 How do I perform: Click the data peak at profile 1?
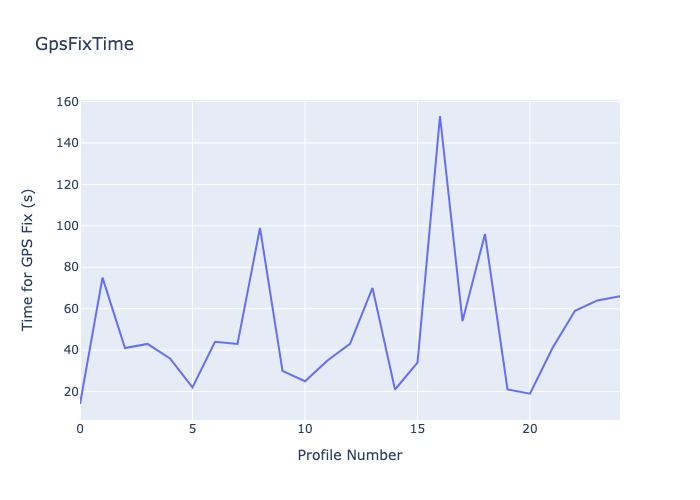pyautogui.click(x=102, y=278)
